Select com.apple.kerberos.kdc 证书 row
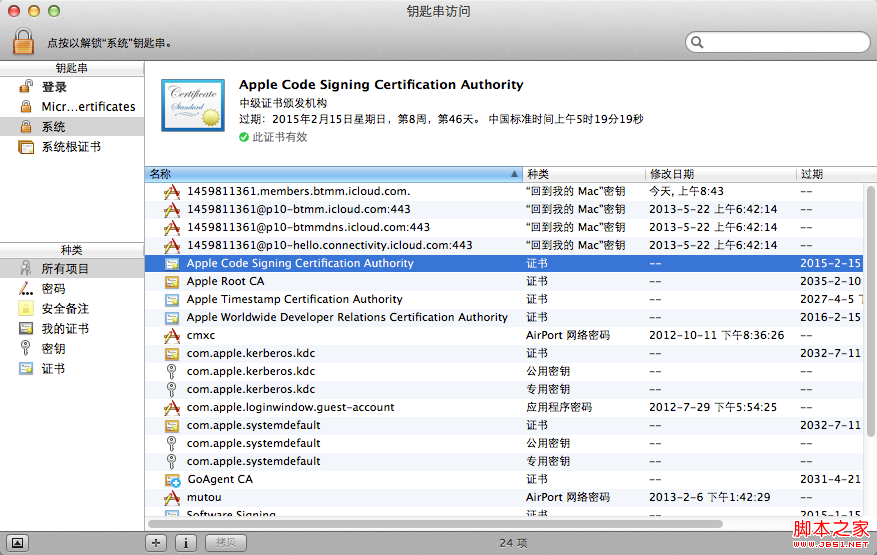 (x=504, y=353)
